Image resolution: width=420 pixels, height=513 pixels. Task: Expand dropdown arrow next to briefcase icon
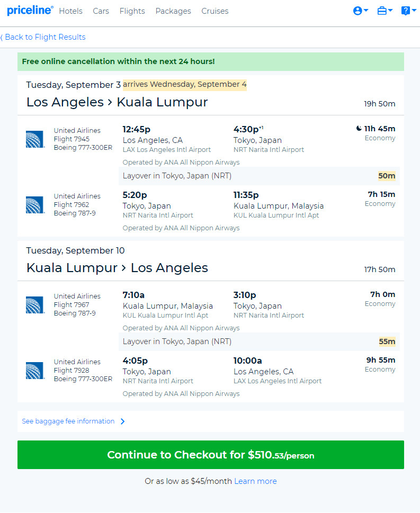tap(390, 11)
